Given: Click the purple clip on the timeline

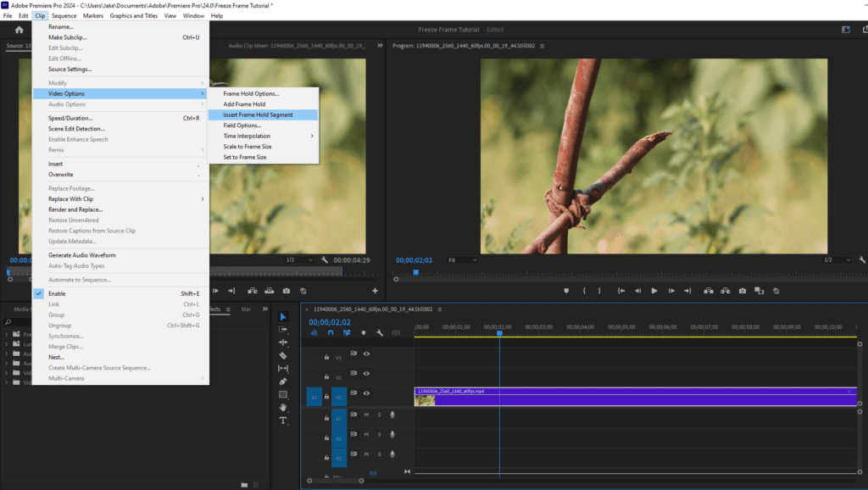Looking at the screenshot, I should 636,397.
